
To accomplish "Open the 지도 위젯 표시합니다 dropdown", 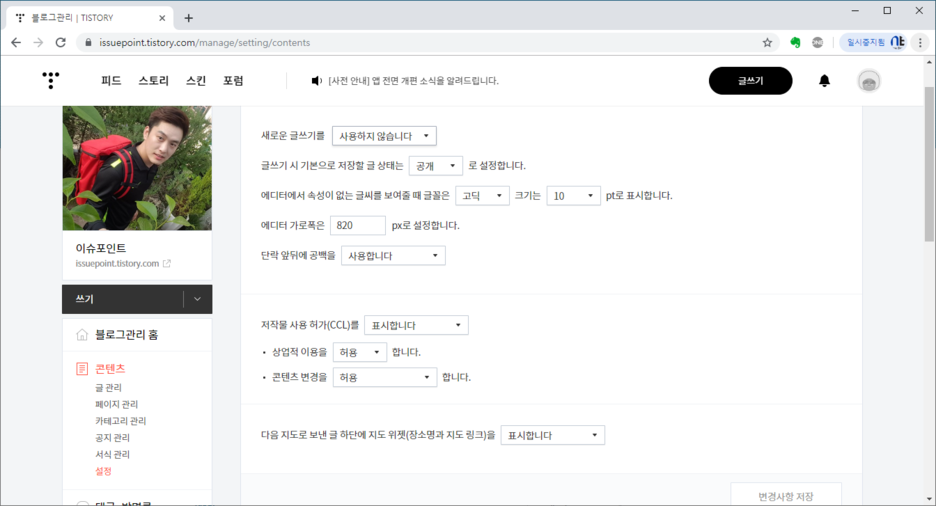I will pyautogui.click(x=553, y=436).
